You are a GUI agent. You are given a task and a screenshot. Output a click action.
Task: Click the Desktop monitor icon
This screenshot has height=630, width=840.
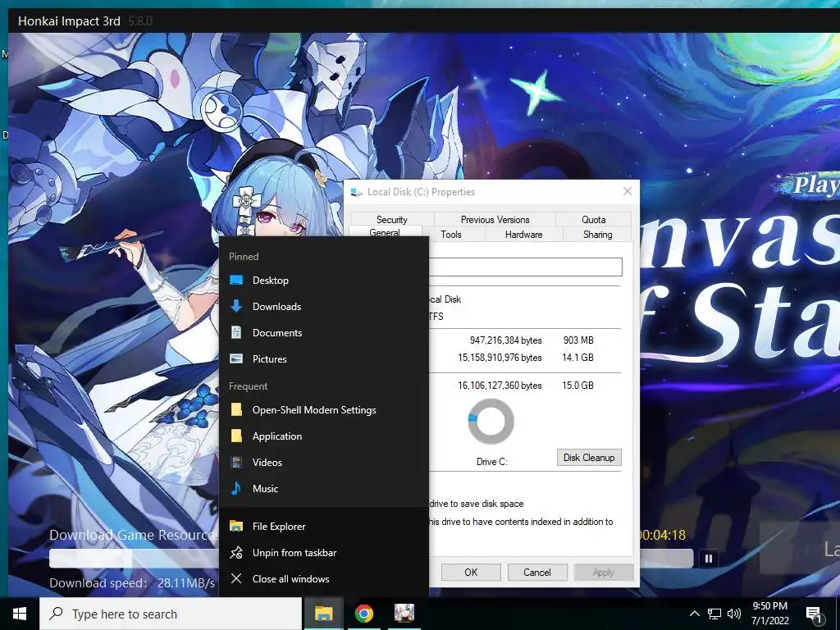click(236, 281)
